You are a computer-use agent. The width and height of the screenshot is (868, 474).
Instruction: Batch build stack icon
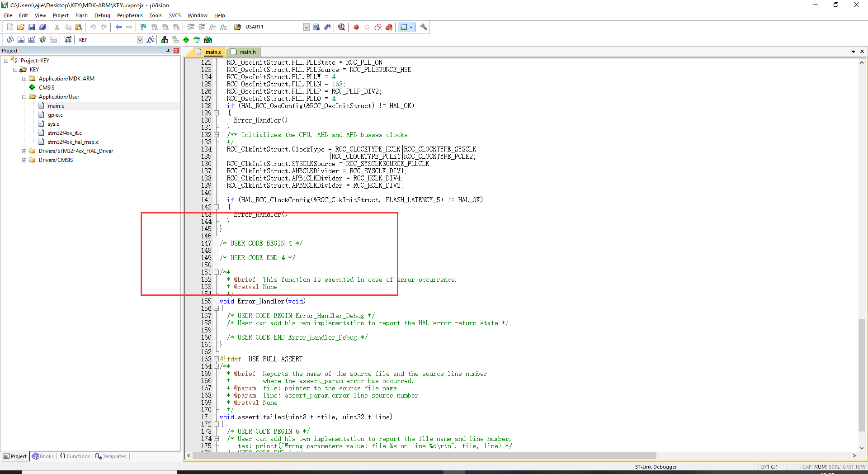pyautogui.click(x=42, y=40)
